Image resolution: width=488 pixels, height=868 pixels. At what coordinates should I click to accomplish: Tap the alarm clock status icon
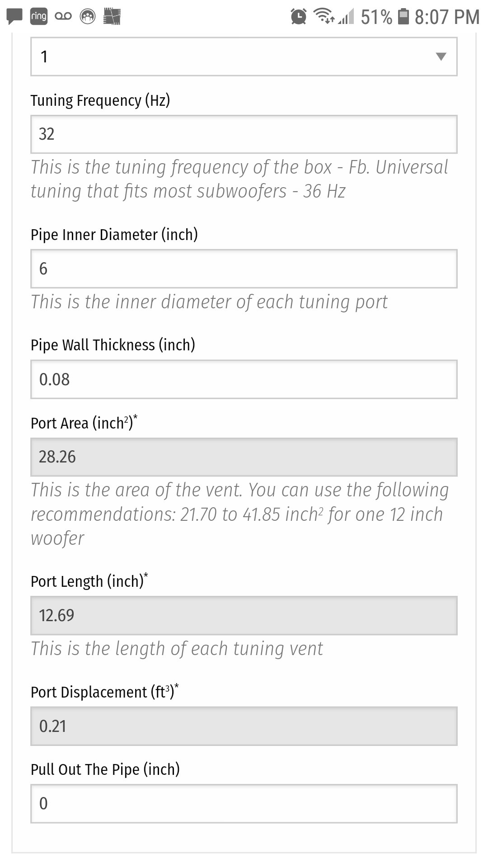[298, 17]
